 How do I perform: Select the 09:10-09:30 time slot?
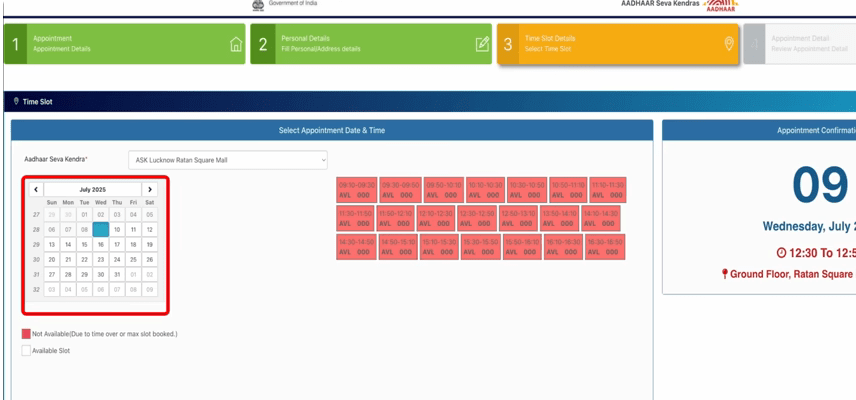[x=357, y=190]
